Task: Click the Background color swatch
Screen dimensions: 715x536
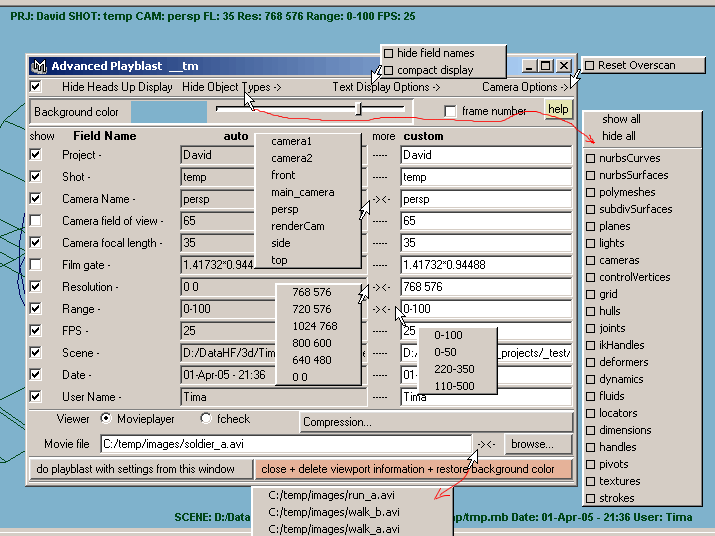Action: tap(169, 112)
